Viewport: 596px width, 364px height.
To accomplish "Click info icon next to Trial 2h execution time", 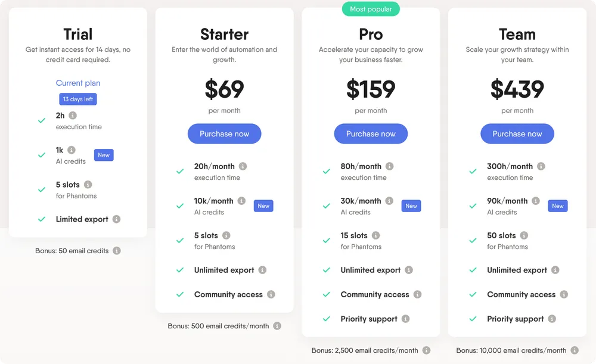I will [73, 116].
